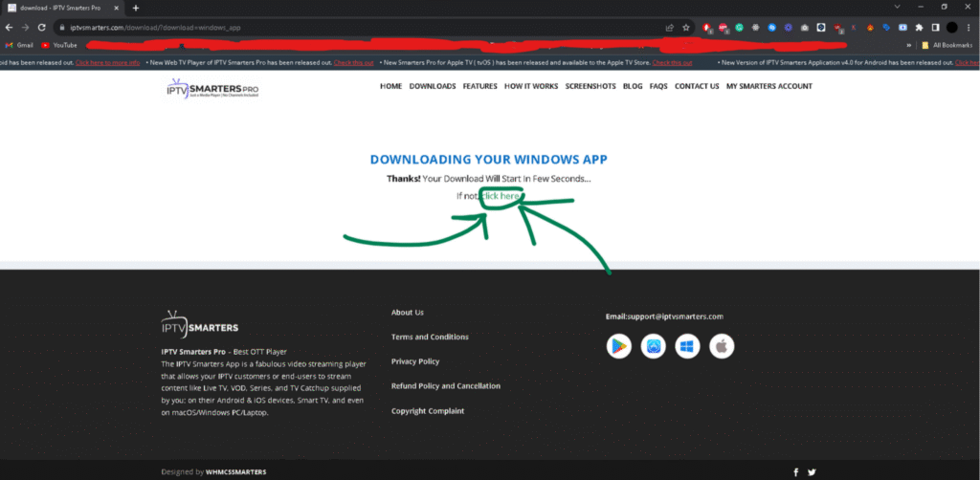Reload the page with the refresh button
The image size is (980, 480).
click(41, 28)
